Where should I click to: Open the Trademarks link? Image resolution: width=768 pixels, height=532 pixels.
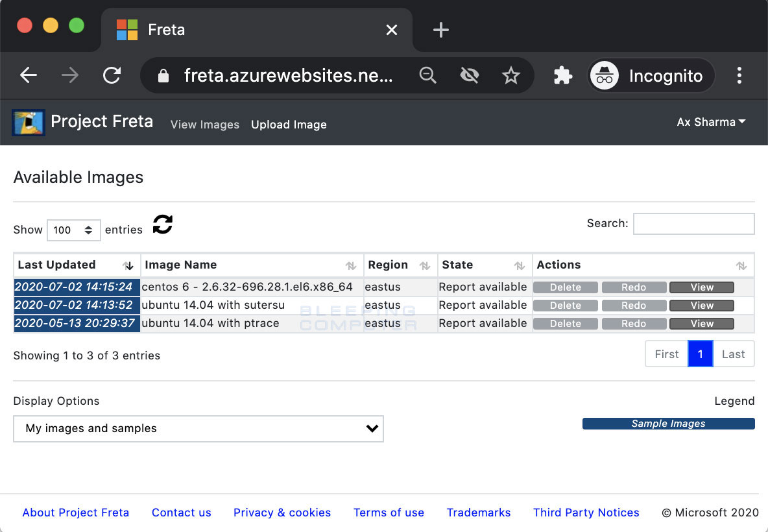(479, 513)
